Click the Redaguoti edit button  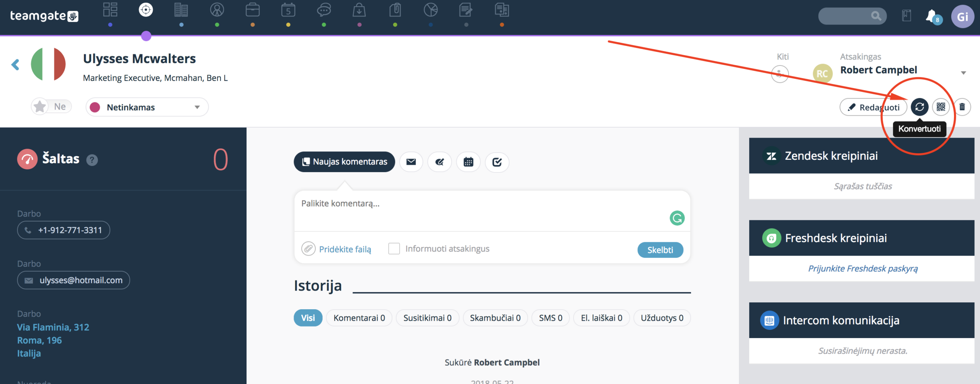(x=873, y=107)
